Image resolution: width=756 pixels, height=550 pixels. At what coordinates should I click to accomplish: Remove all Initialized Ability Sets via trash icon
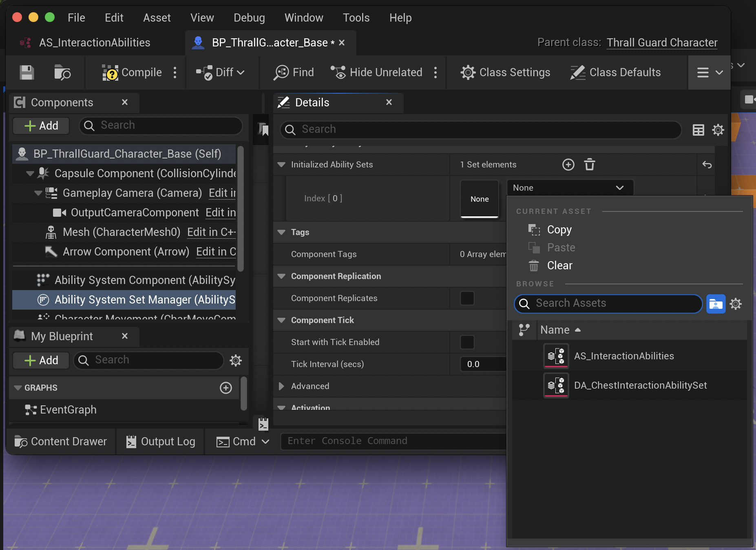(590, 165)
